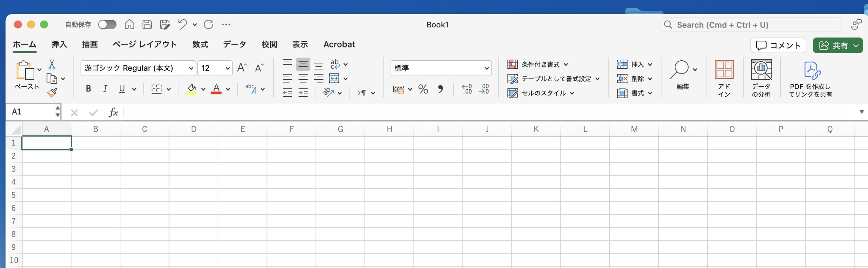
Task: Switch to the 数式 tab
Action: (x=200, y=44)
